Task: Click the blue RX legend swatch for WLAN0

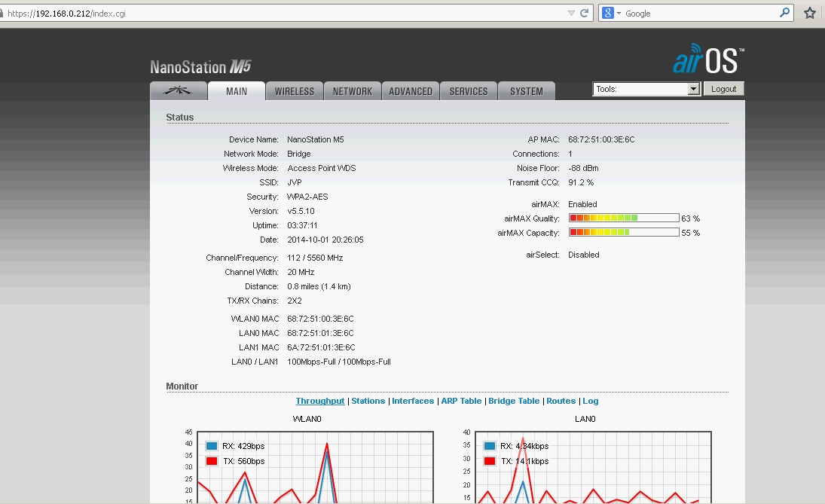Action: (212, 446)
